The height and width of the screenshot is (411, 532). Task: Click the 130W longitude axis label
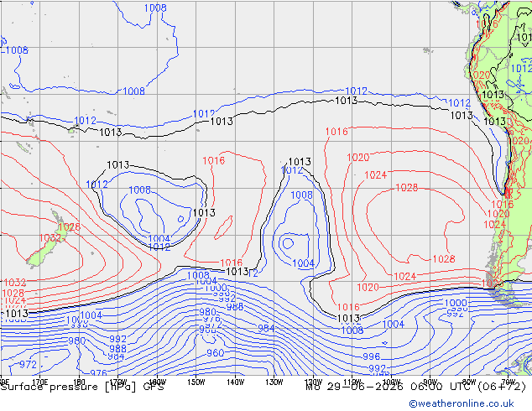point(274,382)
